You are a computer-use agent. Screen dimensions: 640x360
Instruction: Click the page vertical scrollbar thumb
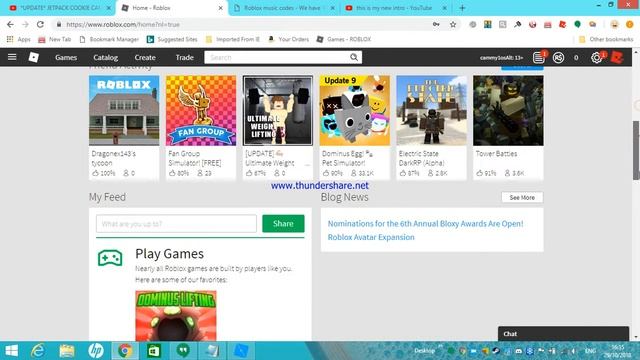[636, 150]
